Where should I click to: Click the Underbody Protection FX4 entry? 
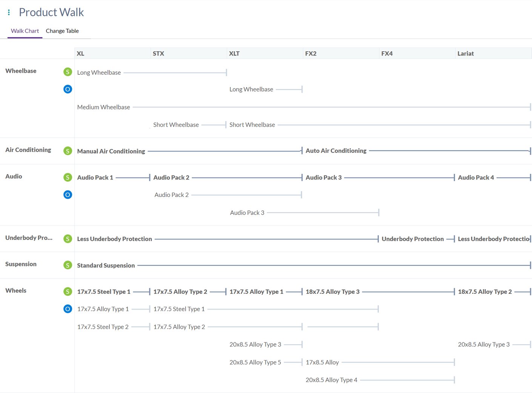pos(412,239)
